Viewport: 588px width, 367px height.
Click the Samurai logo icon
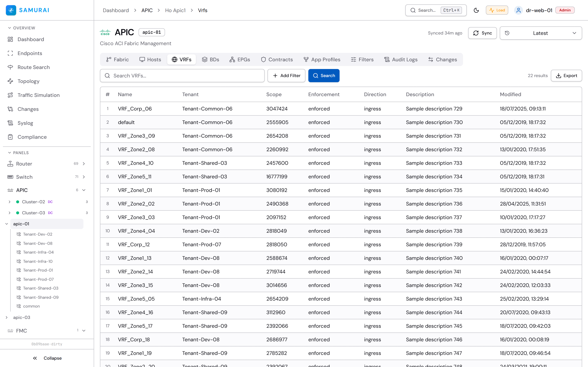pyautogui.click(x=11, y=10)
